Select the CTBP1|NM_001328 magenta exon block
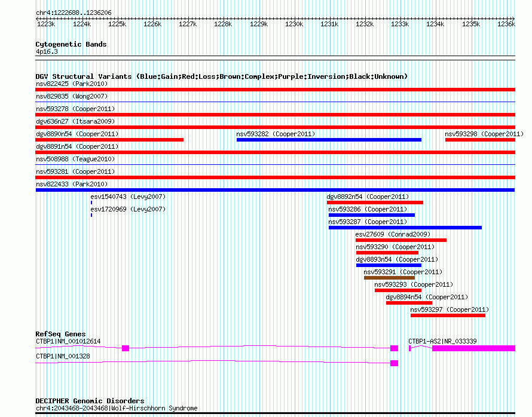The height and width of the screenshot is (417, 532). (394, 363)
